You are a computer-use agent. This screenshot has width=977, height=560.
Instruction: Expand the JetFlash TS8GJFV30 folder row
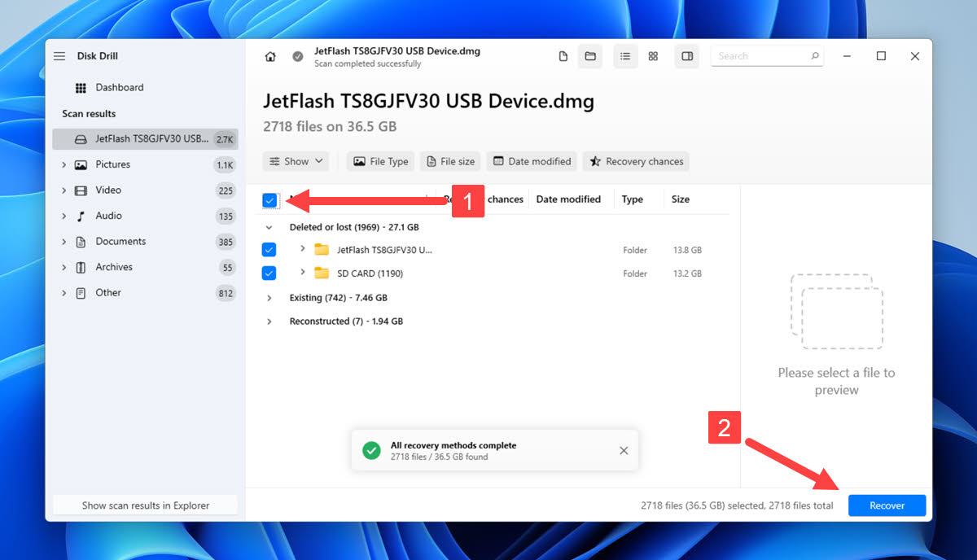(303, 249)
